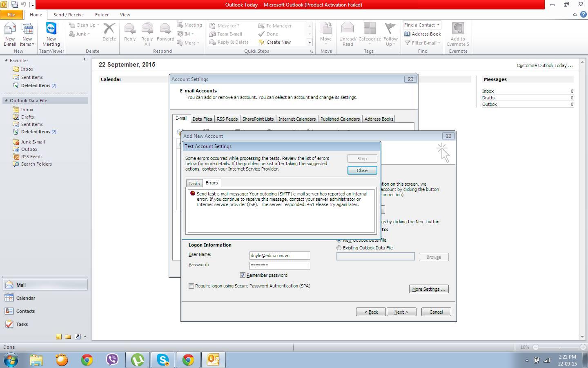Open the More respond options dropdown
Screen dimensions: 588x368
pos(188,43)
